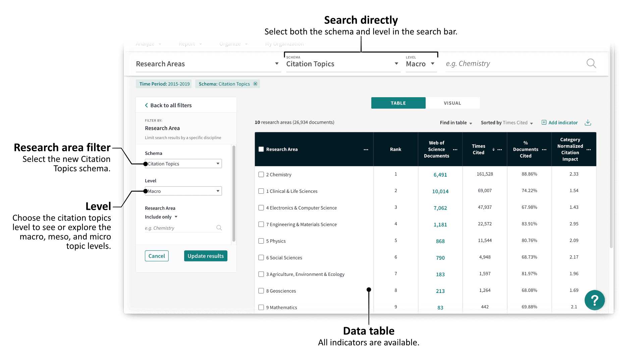Open Category Normalized Citation Impact ellipsis
This screenshot has height=362, width=644.
point(589,149)
